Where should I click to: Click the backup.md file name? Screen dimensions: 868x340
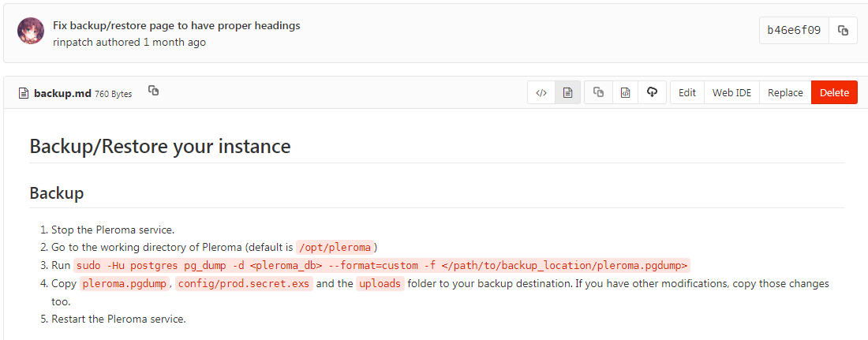coord(62,93)
